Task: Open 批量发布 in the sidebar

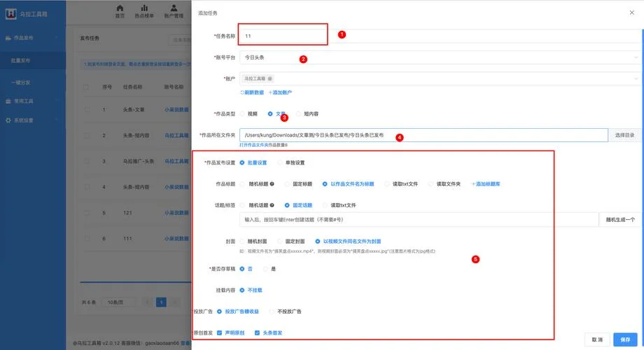Action: coord(33,60)
